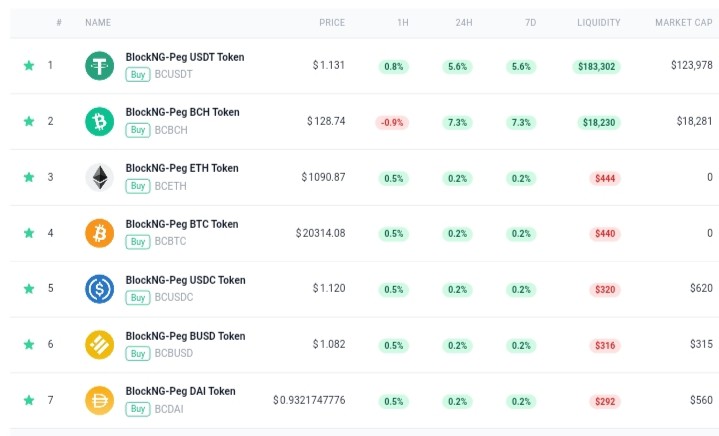Click the blue USDC token logo
This screenshot has height=436, width=719.
[100, 289]
